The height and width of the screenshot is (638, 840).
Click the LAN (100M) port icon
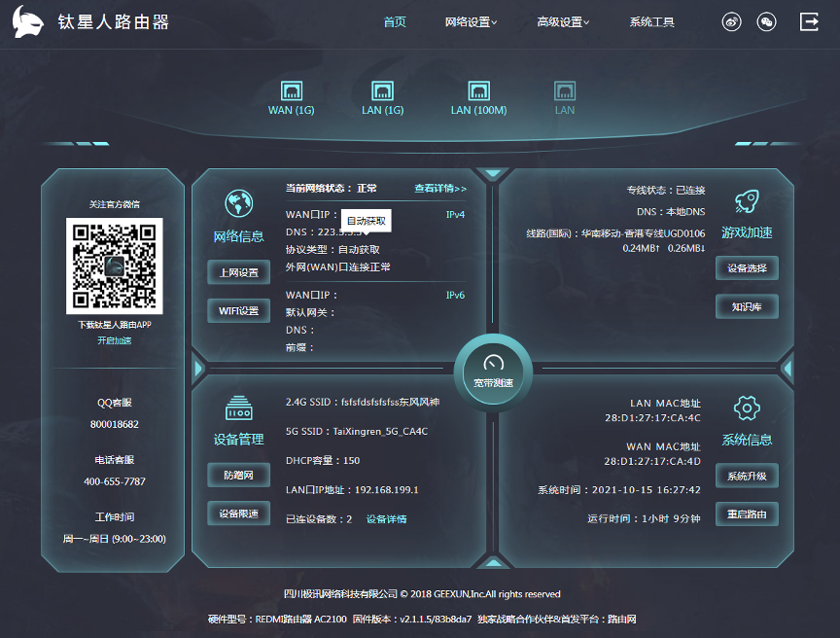tap(478, 91)
